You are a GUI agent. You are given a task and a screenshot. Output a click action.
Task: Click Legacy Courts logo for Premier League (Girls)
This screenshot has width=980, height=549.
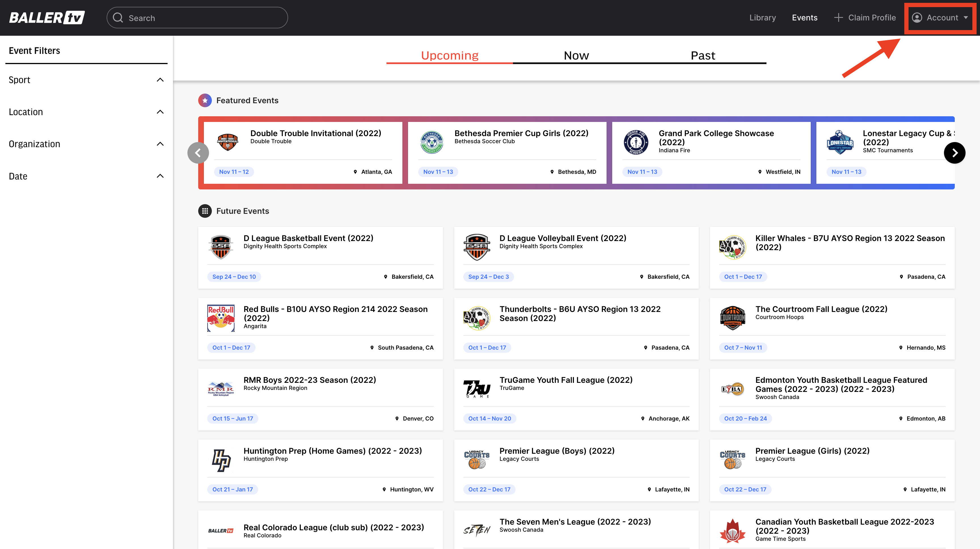click(732, 460)
